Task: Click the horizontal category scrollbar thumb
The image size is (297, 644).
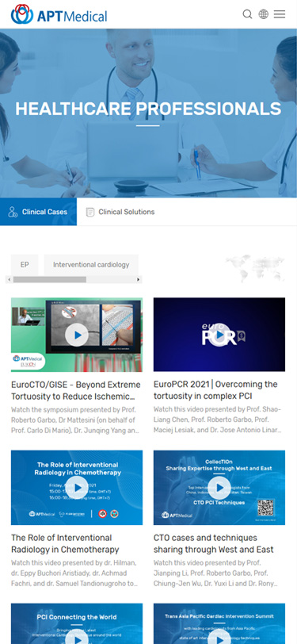Action: [50, 280]
